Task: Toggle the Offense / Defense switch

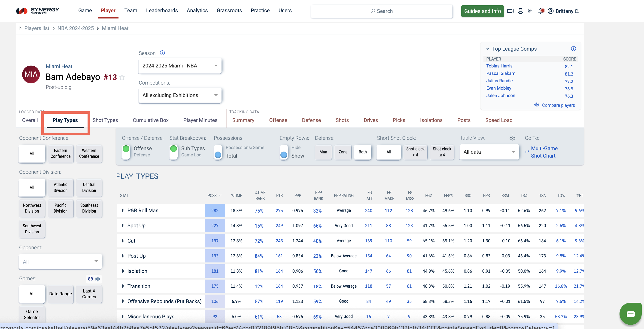Action: 126,152
